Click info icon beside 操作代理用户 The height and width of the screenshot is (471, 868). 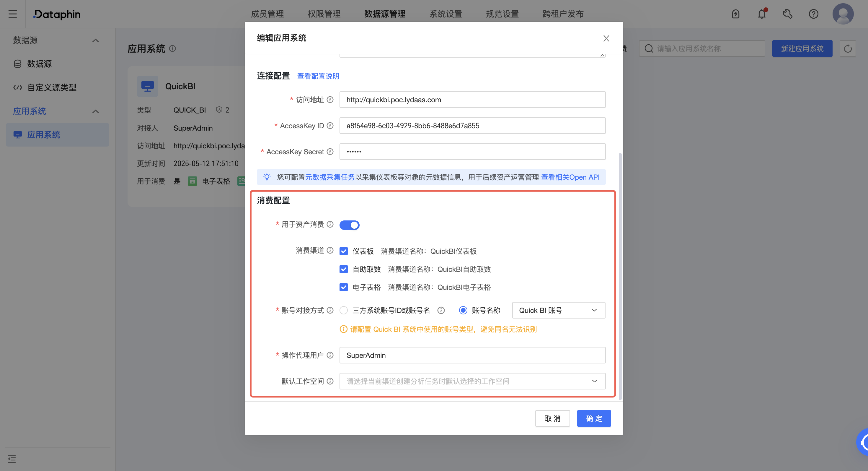[330, 355]
